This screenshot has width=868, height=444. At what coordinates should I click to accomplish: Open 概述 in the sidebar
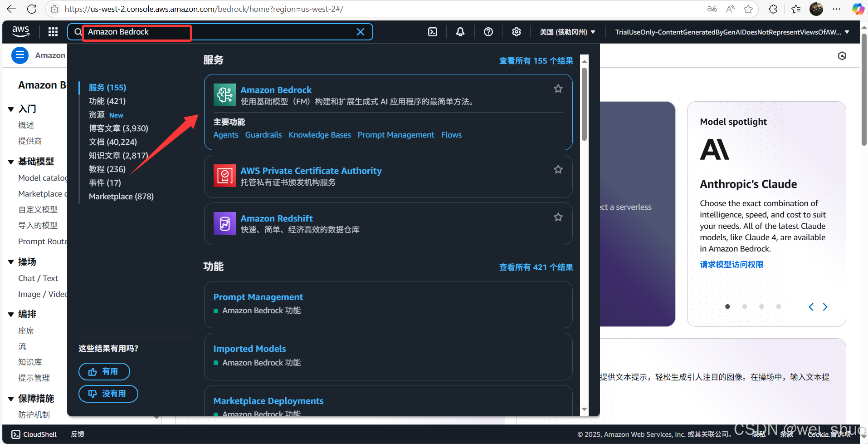pos(26,125)
